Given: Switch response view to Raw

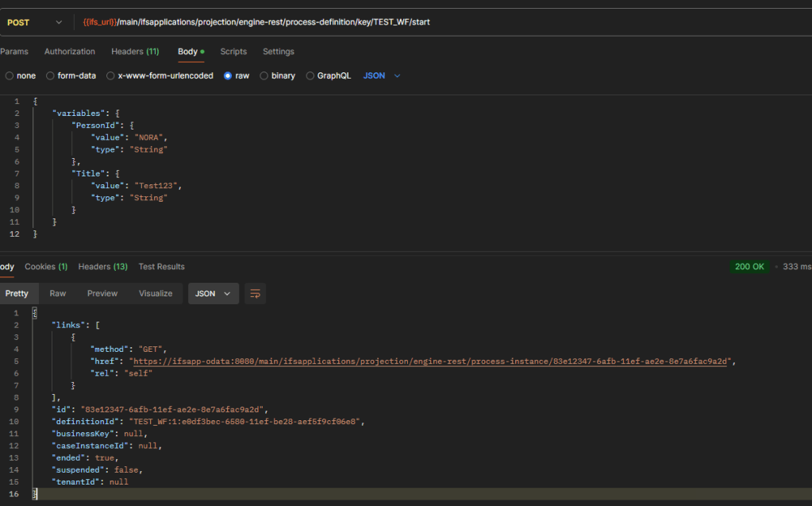Looking at the screenshot, I should click(x=58, y=294).
